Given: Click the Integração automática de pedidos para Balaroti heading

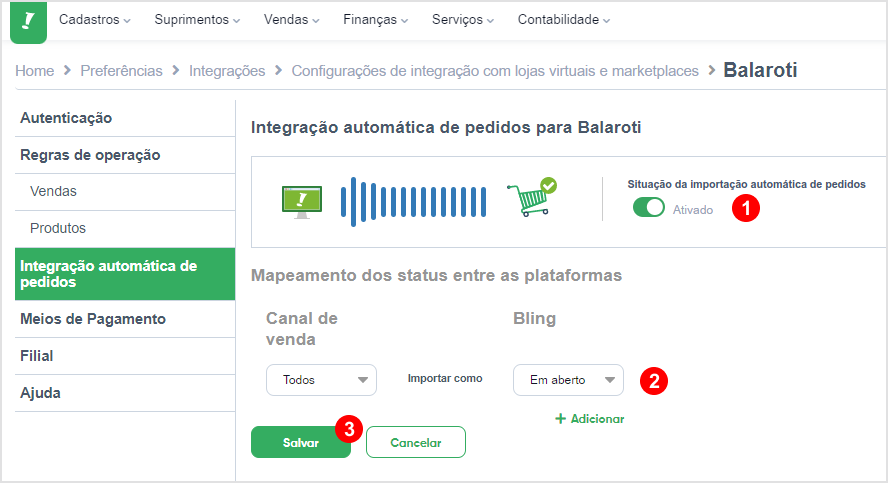Looking at the screenshot, I should tap(446, 127).
